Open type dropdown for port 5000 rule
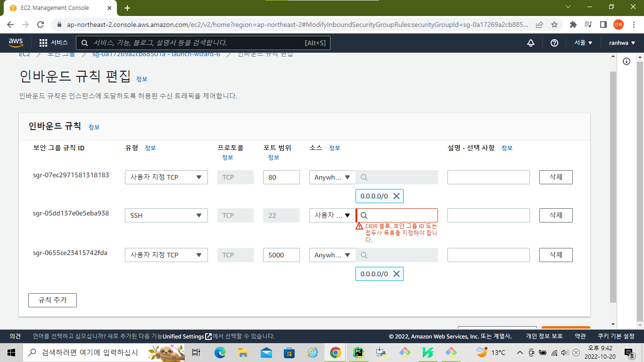644x362 pixels. pos(166,255)
